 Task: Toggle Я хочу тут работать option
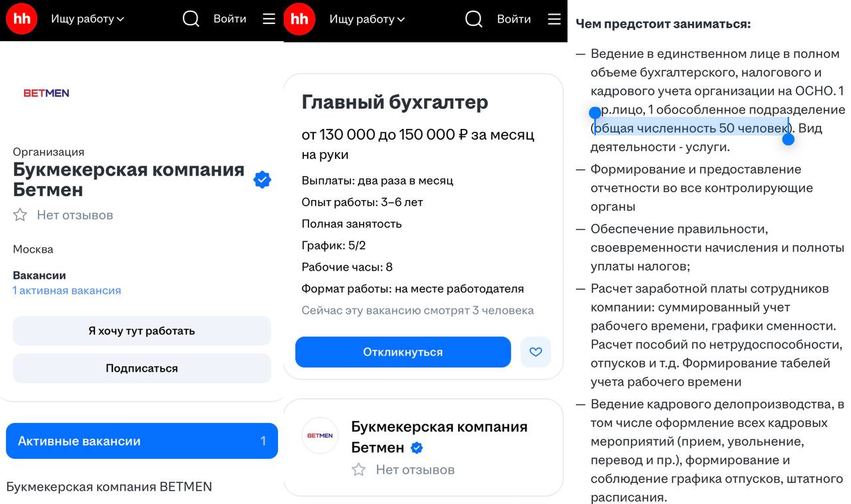pos(142,330)
